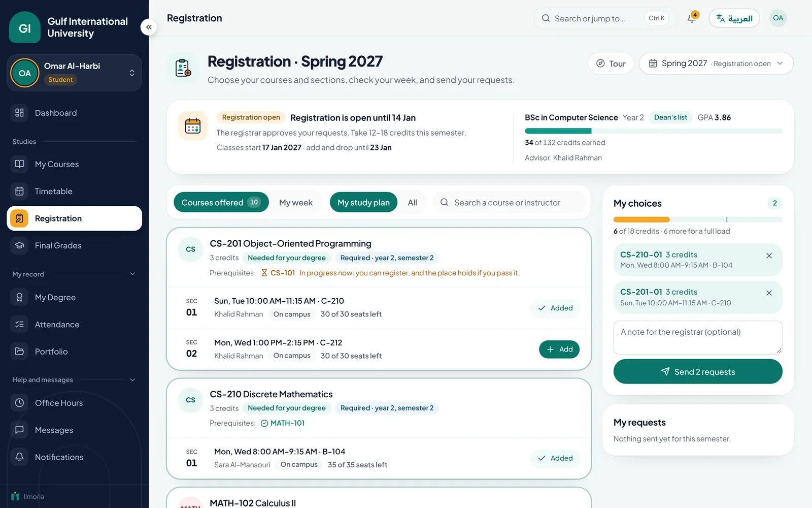Image resolution: width=812 pixels, height=508 pixels.
Task: Select the My study plan filter
Action: pyautogui.click(x=363, y=202)
